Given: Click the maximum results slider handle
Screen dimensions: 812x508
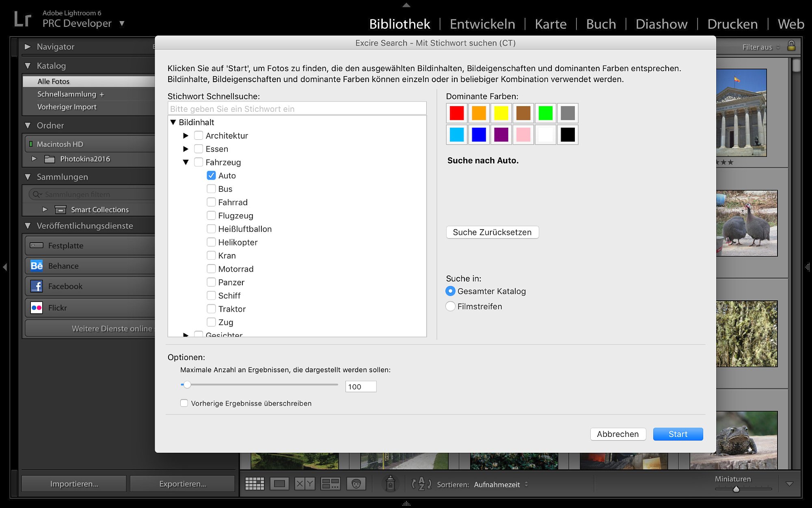Looking at the screenshot, I should 187,384.
